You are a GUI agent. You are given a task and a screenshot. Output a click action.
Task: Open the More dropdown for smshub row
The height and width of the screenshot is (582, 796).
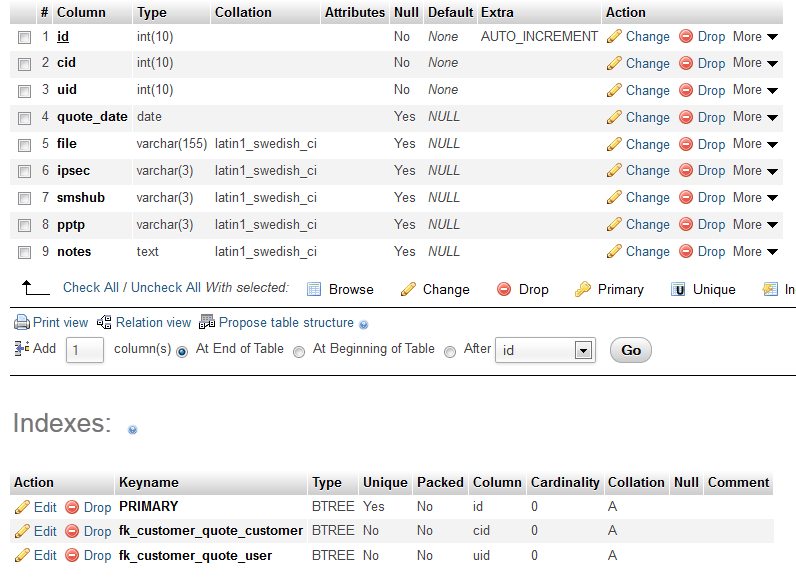tap(755, 198)
